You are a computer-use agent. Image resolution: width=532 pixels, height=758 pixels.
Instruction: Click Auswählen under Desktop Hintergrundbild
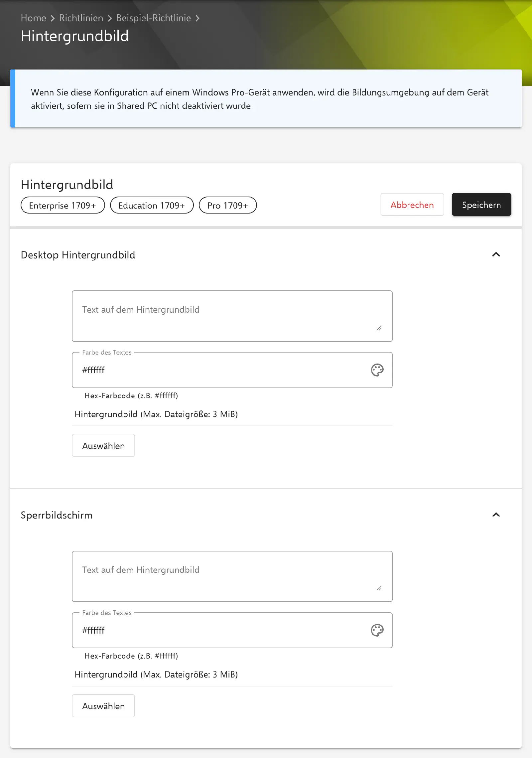103,445
